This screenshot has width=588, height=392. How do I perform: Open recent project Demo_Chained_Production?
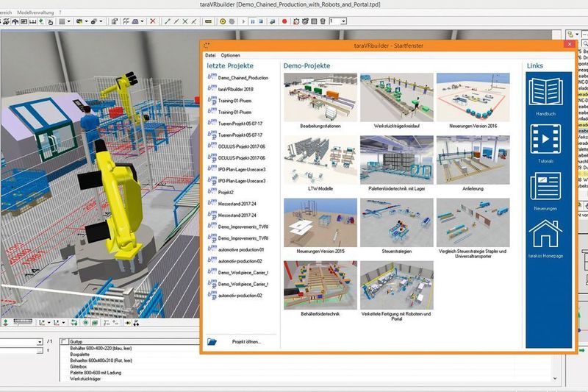243,78
